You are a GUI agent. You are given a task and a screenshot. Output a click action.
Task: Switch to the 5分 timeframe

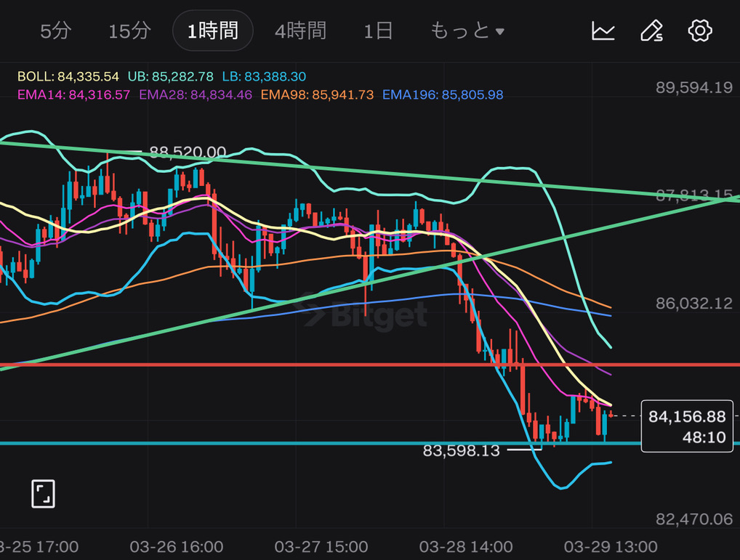[56, 31]
